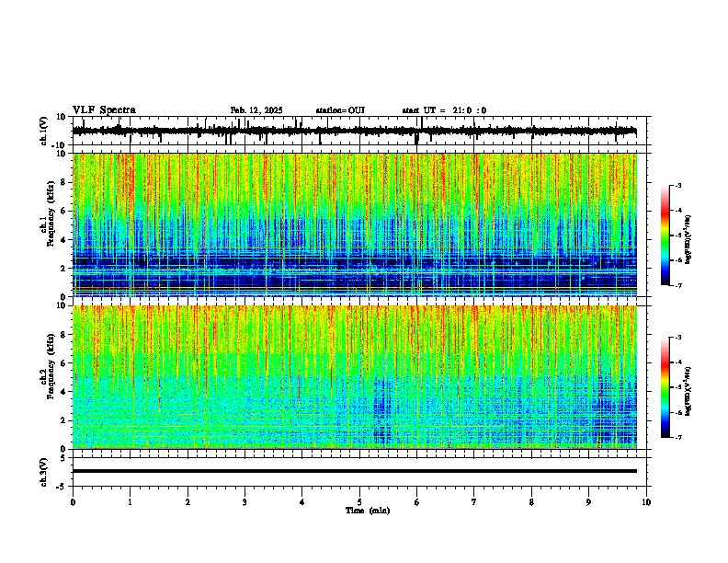The image size is (728, 563).
Task: Click time axis tick label '8'
Action: (x=531, y=502)
